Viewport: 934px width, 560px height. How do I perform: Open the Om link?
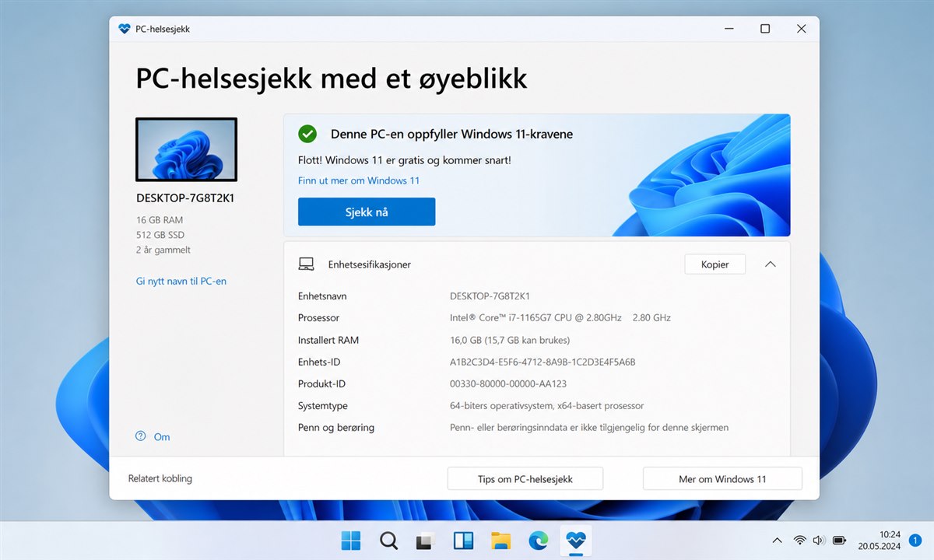162,437
